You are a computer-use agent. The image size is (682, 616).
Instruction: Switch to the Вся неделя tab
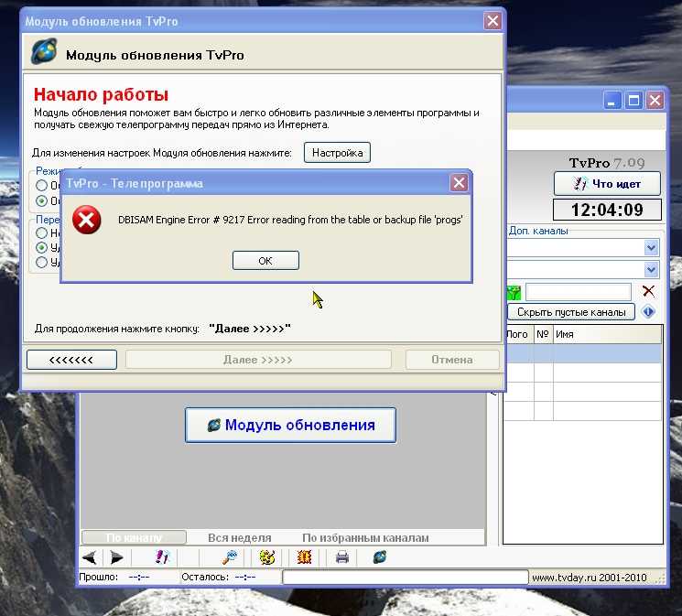(240, 537)
